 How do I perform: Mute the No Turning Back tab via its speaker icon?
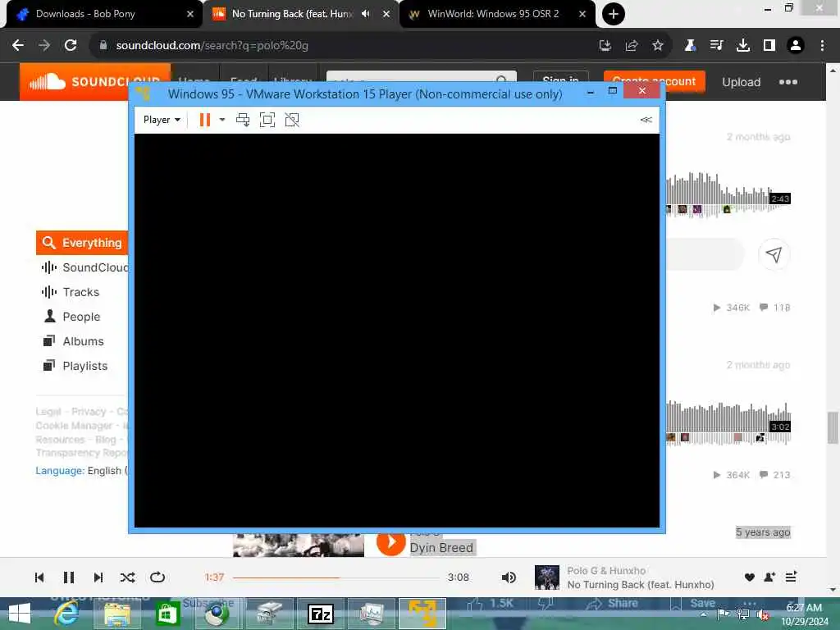(x=365, y=14)
